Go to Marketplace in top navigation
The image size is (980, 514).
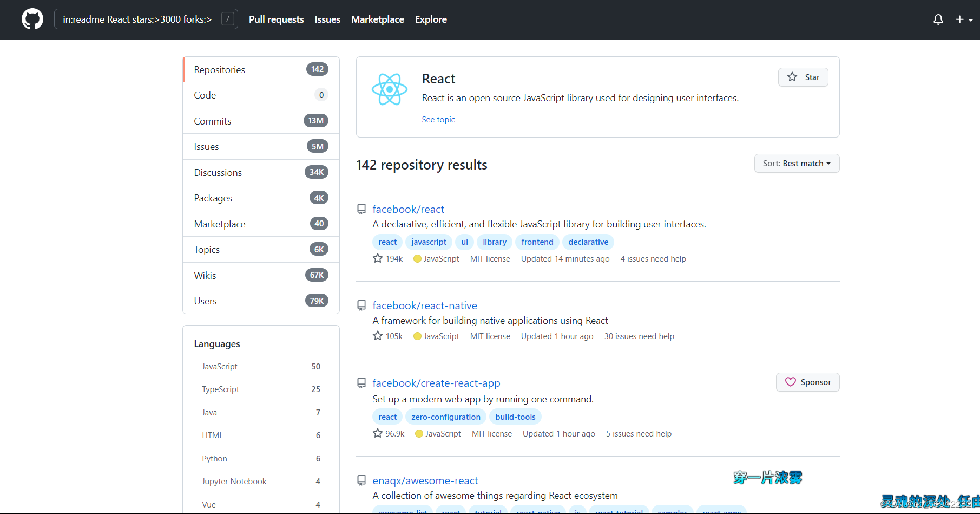(378, 19)
